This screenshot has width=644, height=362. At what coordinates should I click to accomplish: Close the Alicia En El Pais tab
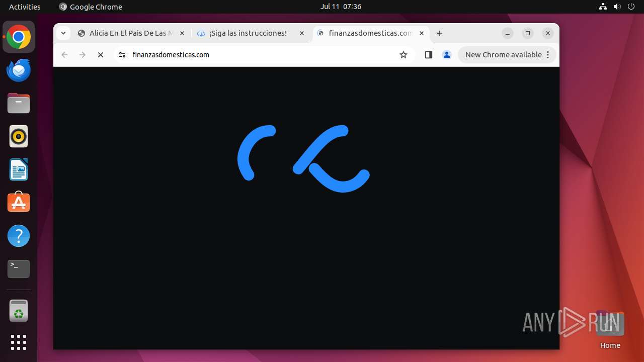click(x=182, y=33)
